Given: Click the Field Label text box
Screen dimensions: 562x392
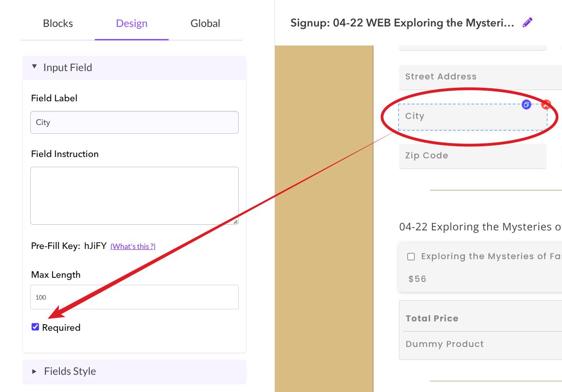Looking at the screenshot, I should point(134,123).
